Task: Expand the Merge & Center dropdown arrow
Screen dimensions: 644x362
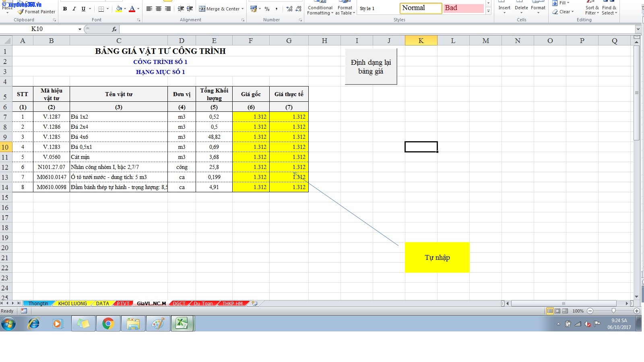Action: (242, 9)
